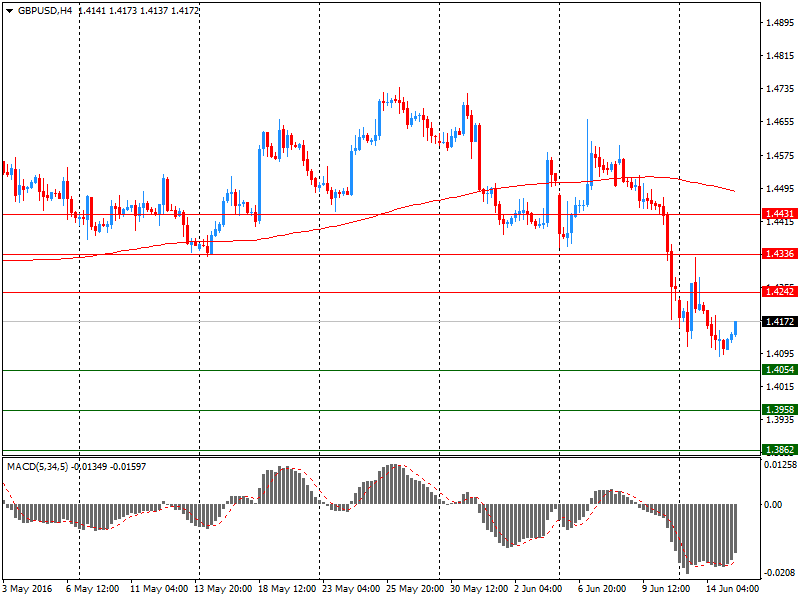This screenshot has height=600, width=800.
Task: Click the GBPUSD,H4 chart title
Action: 45,11
